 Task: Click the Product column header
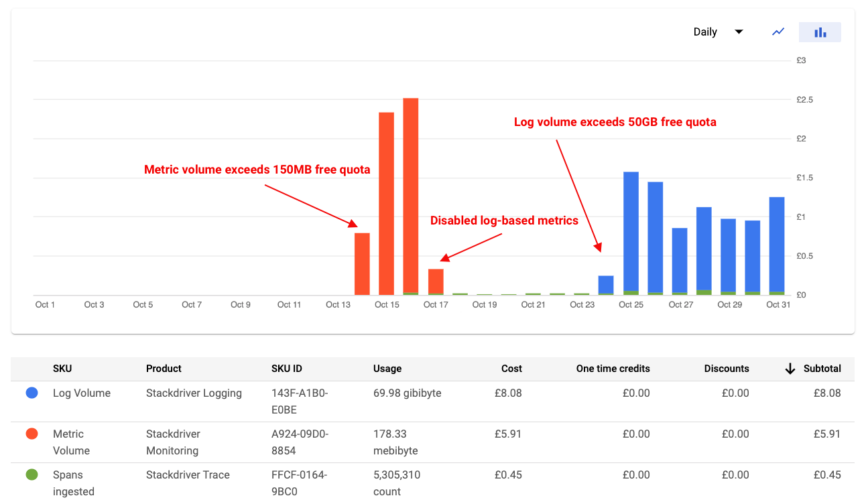[x=164, y=369]
